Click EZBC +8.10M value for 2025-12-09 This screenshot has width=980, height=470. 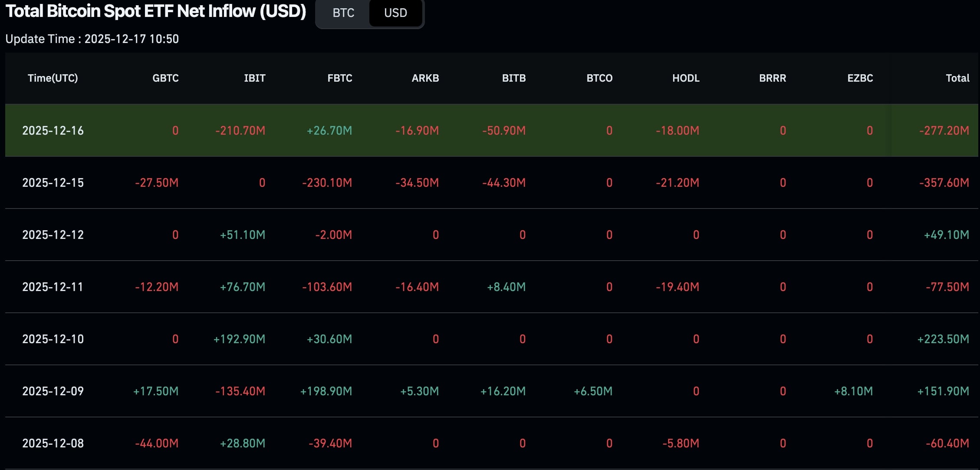pos(853,391)
